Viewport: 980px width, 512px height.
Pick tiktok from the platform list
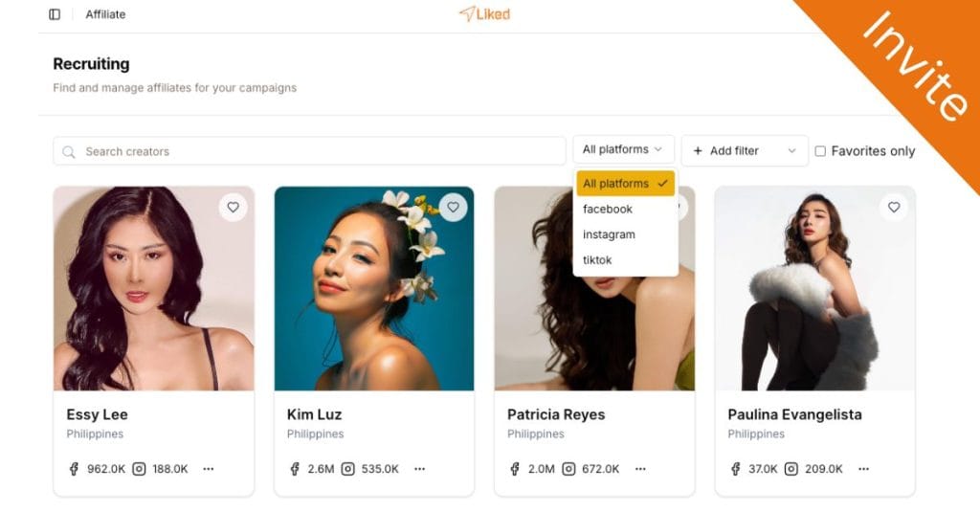[597, 260]
